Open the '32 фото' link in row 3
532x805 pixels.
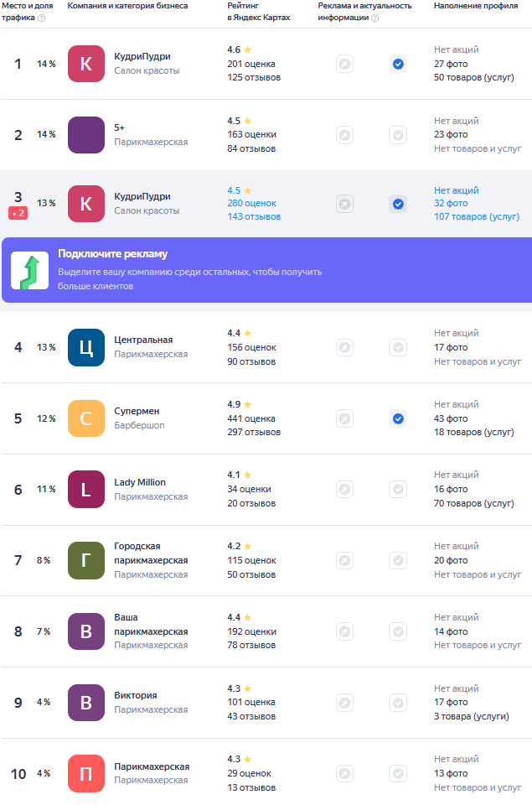451,203
